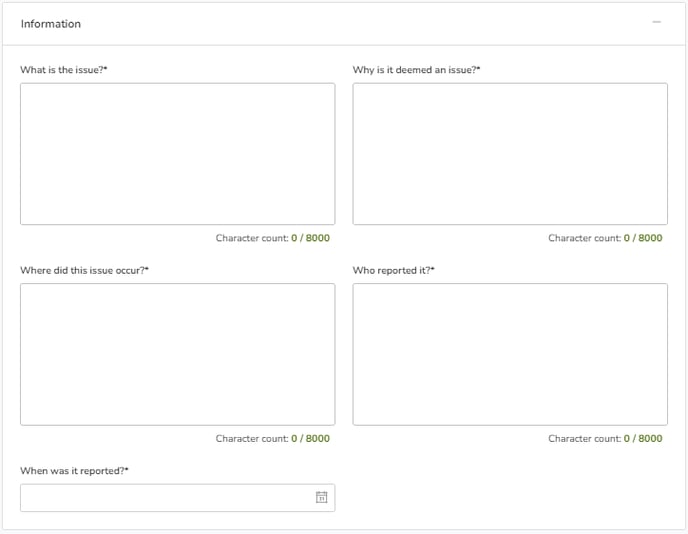
Task: Click 'Character count:' text under 'Who reported it?'
Action: tap(584, 438)
